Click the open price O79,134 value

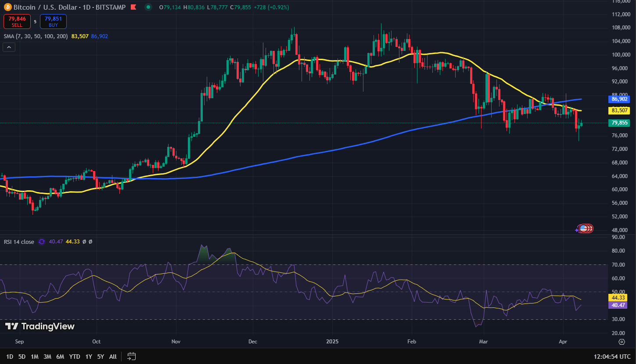click(x=170, y=7)
